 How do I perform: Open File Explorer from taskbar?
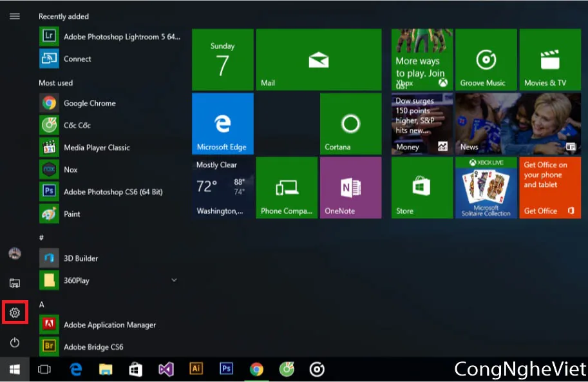(106, 369)
